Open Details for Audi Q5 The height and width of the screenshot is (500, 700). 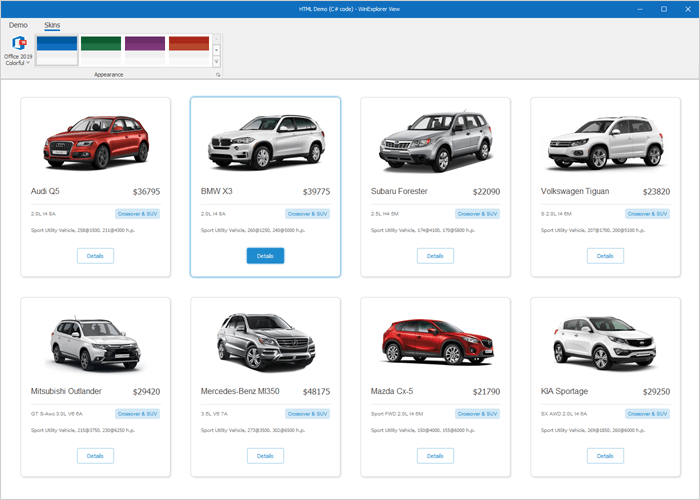[95, 256]
